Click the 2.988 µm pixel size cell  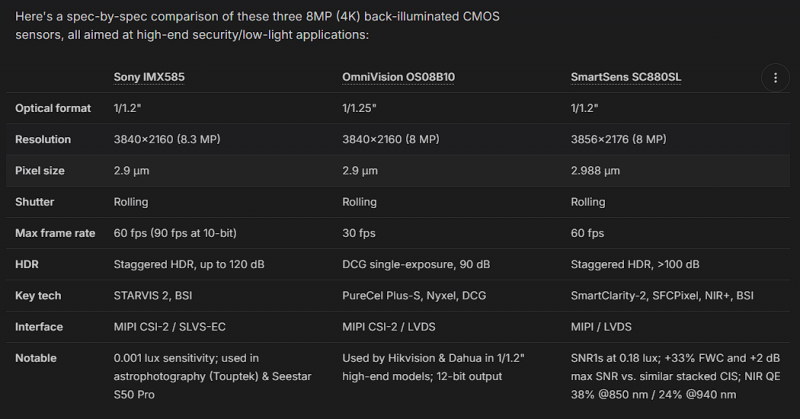click(x=595, y=170)
